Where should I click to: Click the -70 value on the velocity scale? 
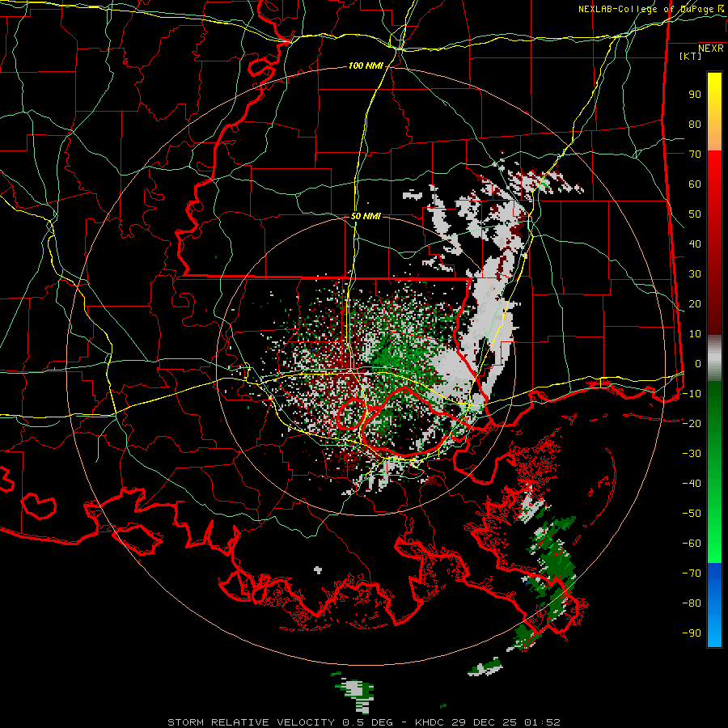click(692, 574)
